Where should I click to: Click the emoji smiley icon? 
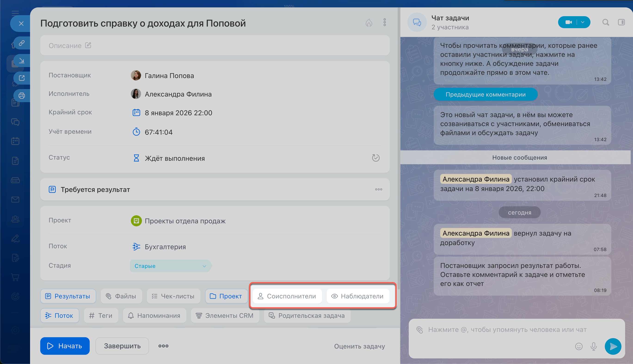pyautogui.click(x=579, y=346)
